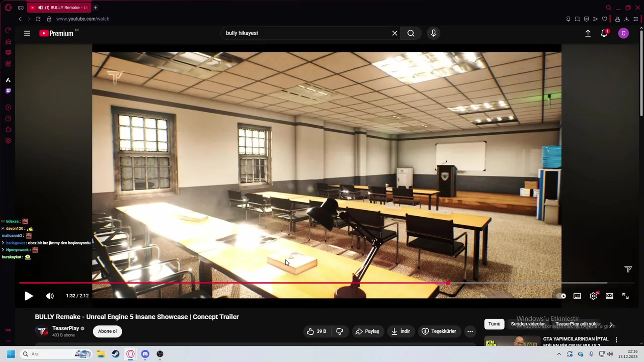
Task: Open Steam from the taskbar
Action: pos(116,354)
